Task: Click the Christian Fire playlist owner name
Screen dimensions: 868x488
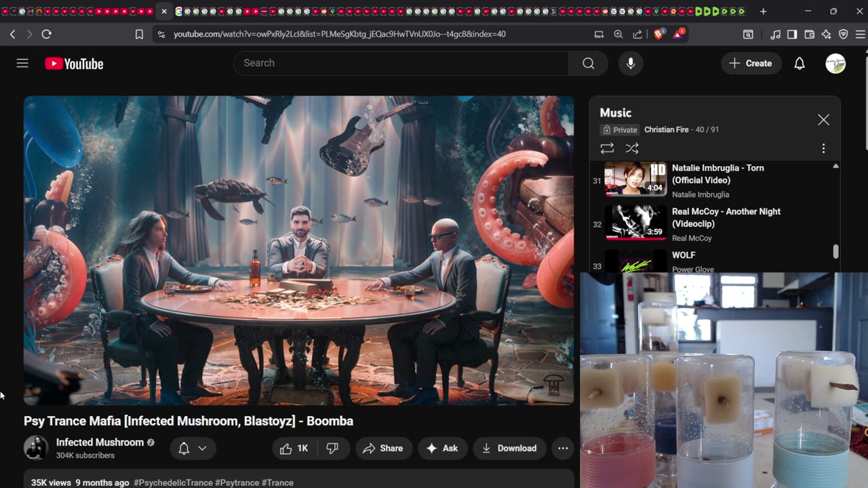Action: tap(667, 129)
